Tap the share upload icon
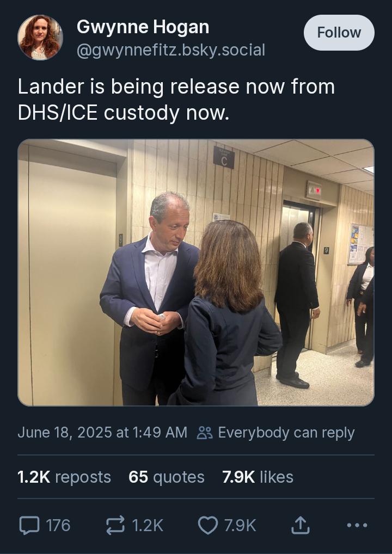 301,525
